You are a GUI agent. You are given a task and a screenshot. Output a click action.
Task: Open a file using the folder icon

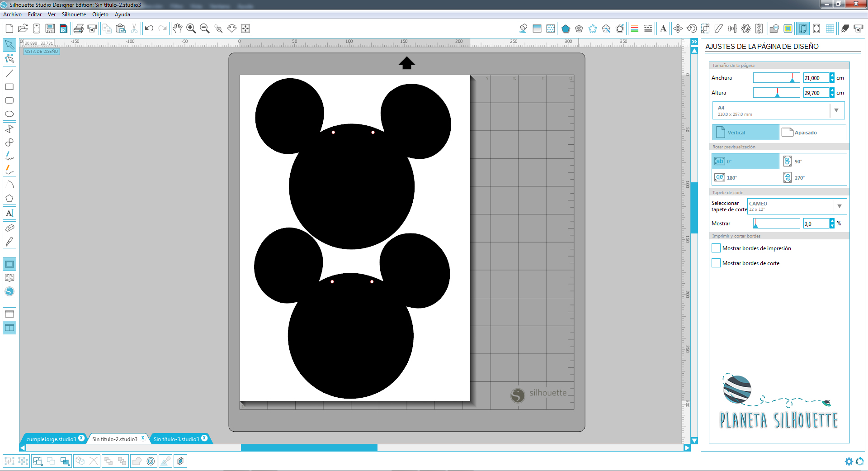click(x=23, y=29)
